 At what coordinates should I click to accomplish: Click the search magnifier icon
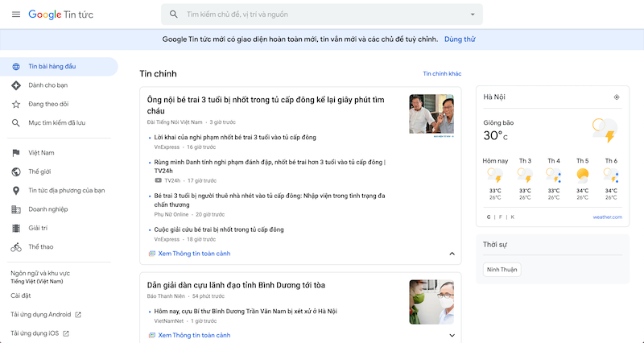(174, 14)
